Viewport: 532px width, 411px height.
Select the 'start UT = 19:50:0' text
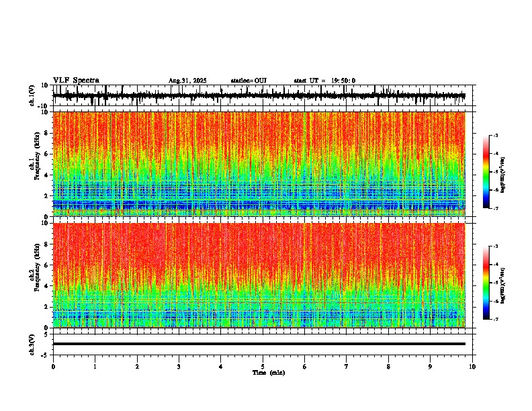click(324, 81)
